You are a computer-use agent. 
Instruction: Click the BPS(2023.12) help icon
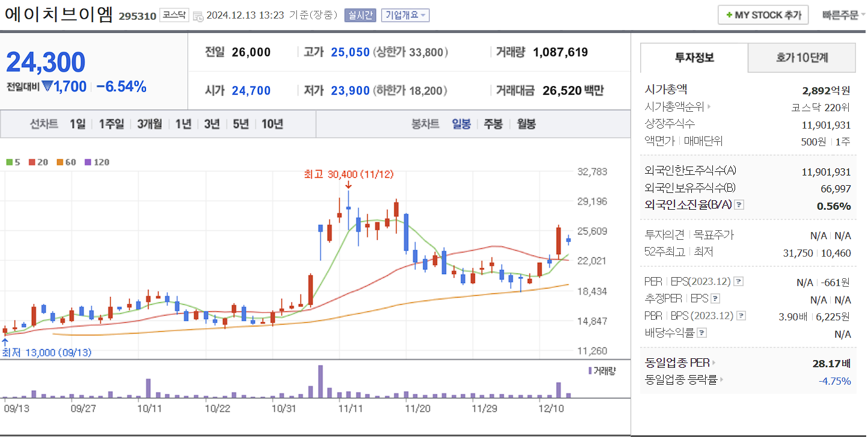741,316
